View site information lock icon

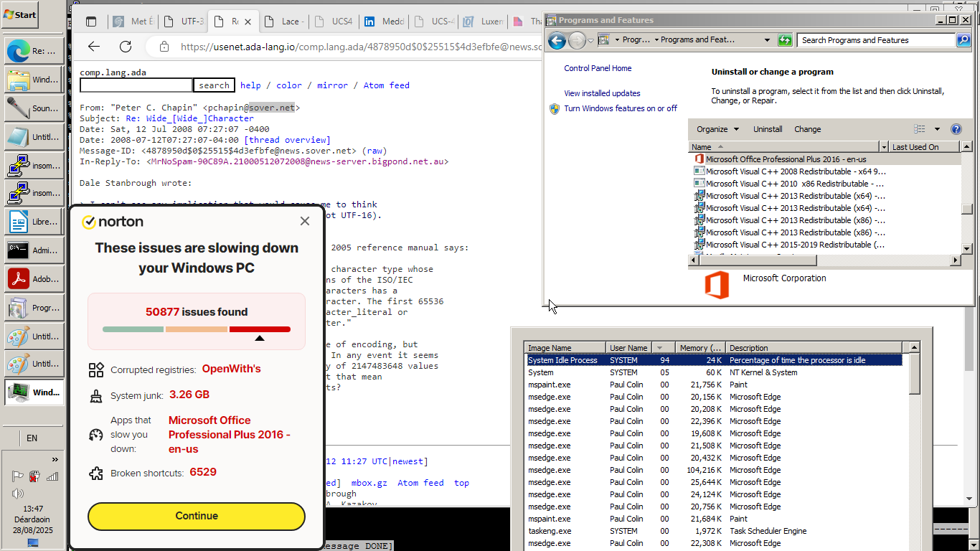pos(164,47)
